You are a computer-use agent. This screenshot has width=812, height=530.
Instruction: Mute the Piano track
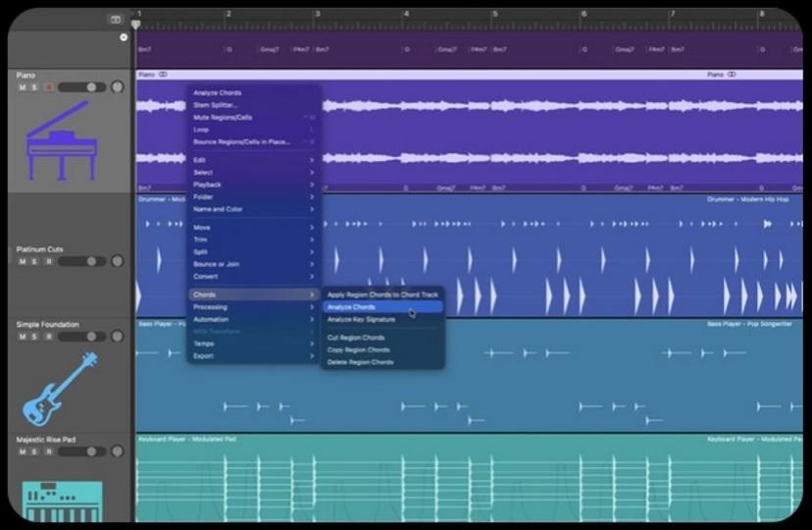coord(23,87)
